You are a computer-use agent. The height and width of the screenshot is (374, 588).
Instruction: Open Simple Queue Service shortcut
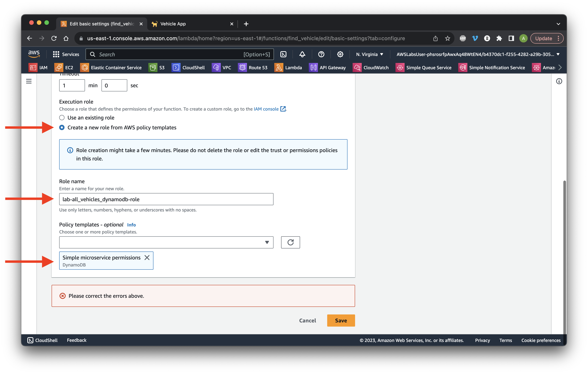tap(423, 68)
